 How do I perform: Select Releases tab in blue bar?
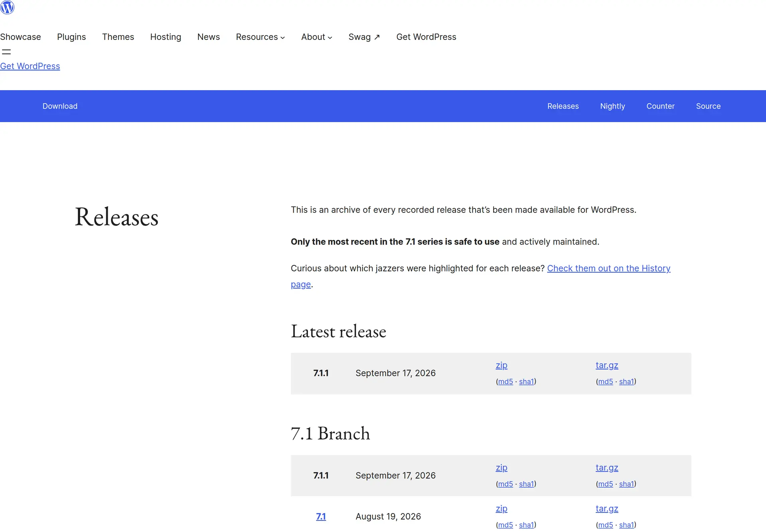coord(563,106)
